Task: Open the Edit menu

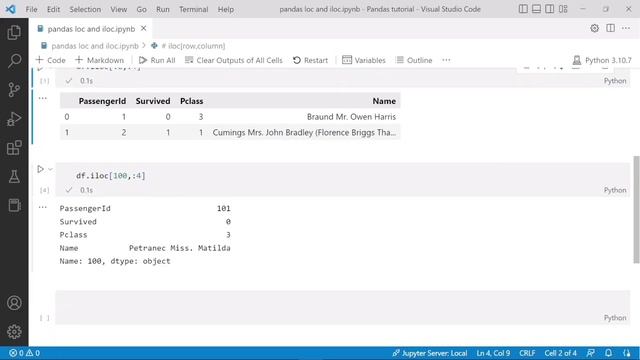Action: click(53, 9)
